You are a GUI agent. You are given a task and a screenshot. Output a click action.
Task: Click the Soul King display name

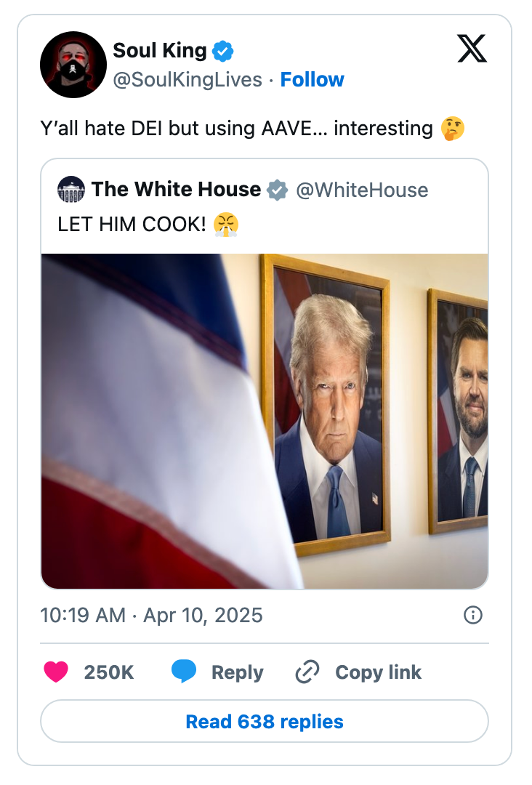pos(158,50)
